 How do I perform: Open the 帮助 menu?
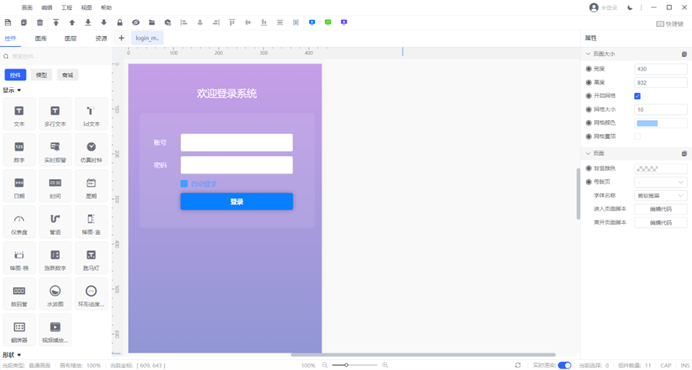tap(106, 8)
